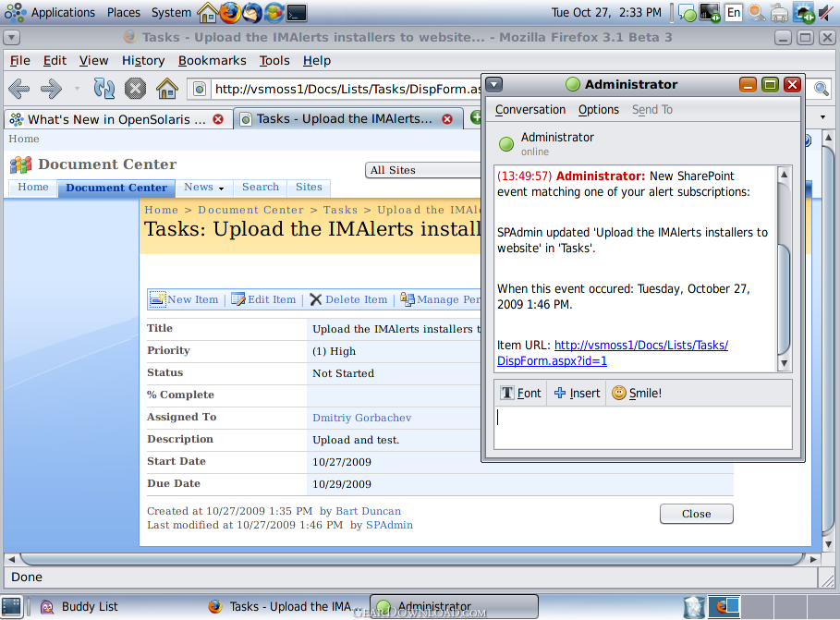Click the New Item icon

157,299
